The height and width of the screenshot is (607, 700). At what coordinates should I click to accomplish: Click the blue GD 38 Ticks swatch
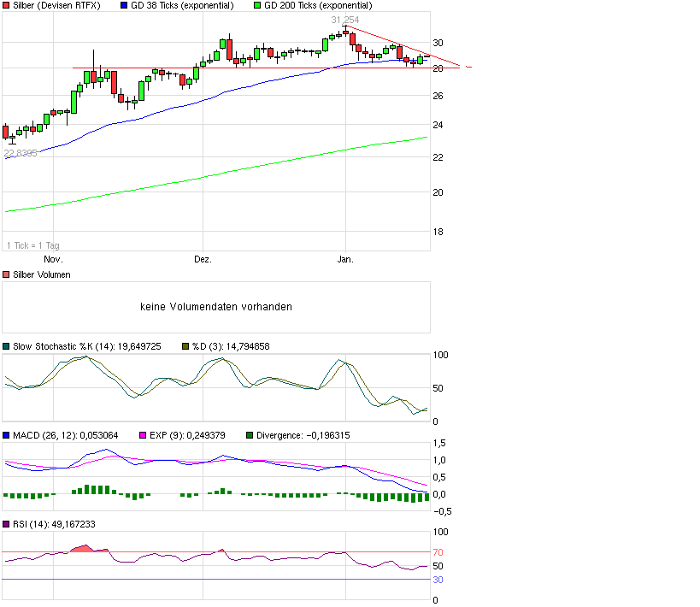point(124,6)
